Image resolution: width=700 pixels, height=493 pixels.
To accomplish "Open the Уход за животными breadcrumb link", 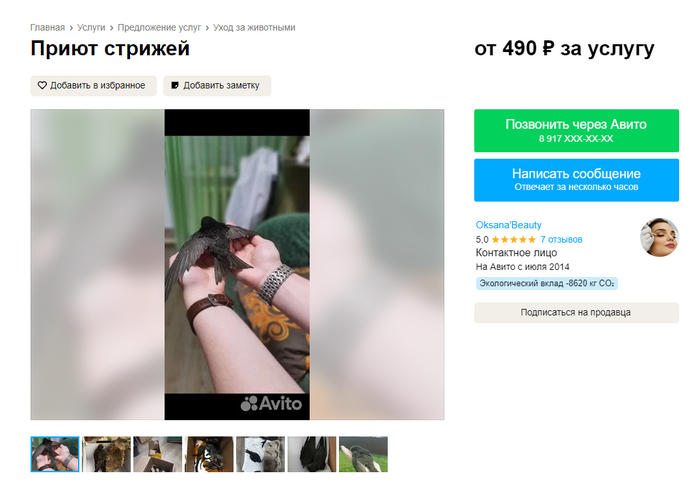I will click(254, 28).
